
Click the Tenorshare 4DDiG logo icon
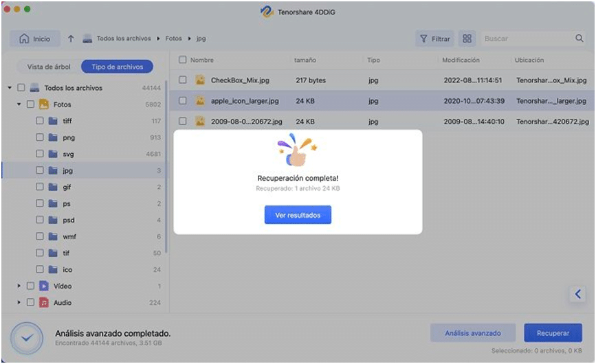[x=267, y=12]
